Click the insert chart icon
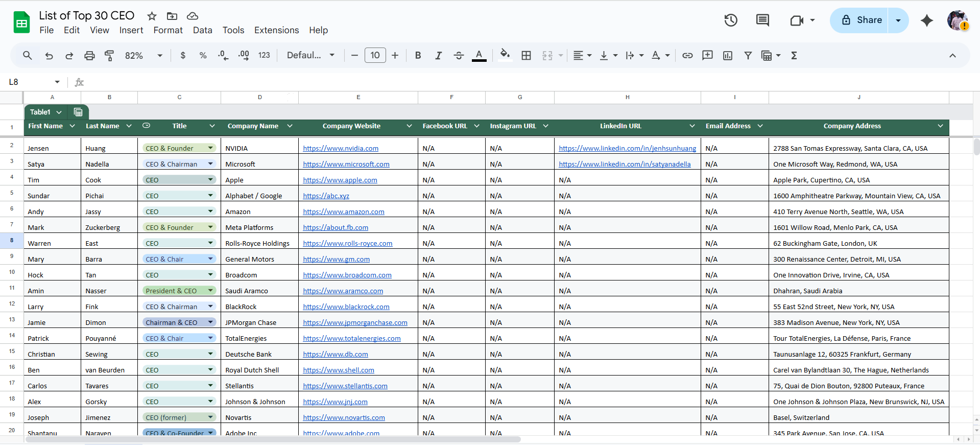This screenshot has width=980, height=445. click(728, 56)
